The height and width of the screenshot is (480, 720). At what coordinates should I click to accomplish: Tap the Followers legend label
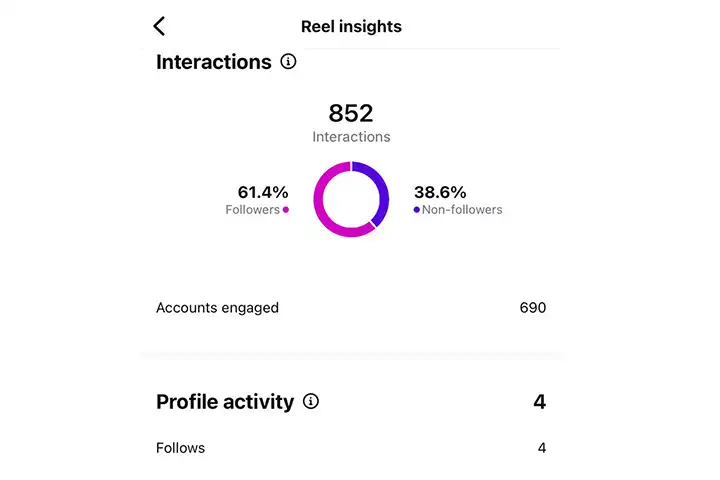(x=253, y=210)
